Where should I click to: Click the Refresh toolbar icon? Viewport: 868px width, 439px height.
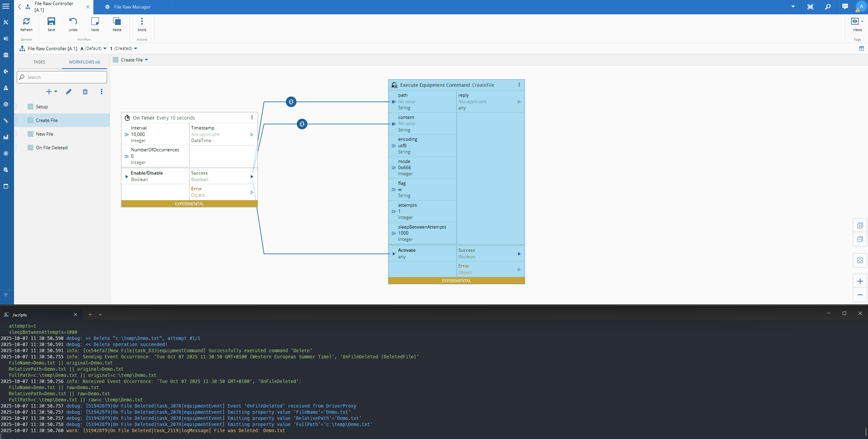26,22
